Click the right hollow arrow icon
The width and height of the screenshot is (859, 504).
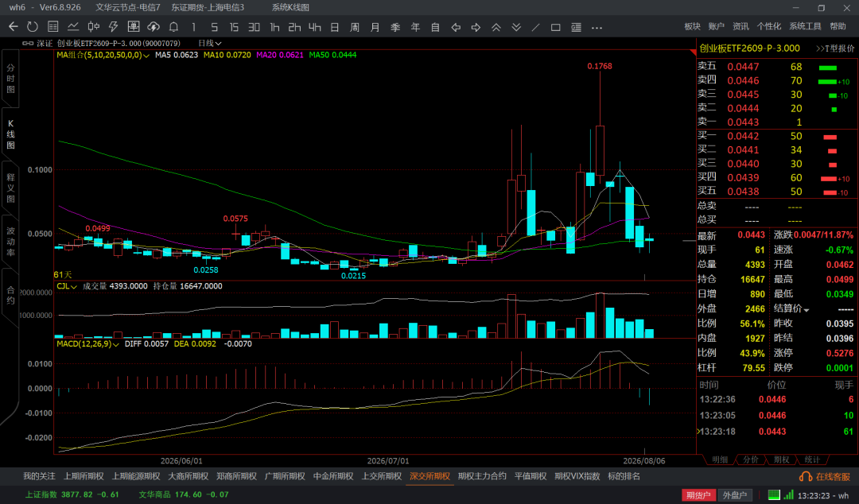(476, 27)
